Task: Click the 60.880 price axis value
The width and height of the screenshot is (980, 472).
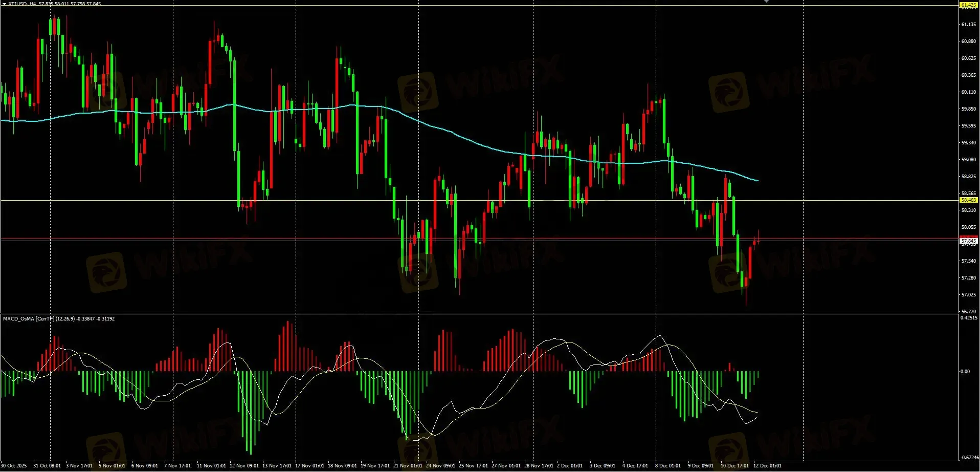Action: coord(969,41)
